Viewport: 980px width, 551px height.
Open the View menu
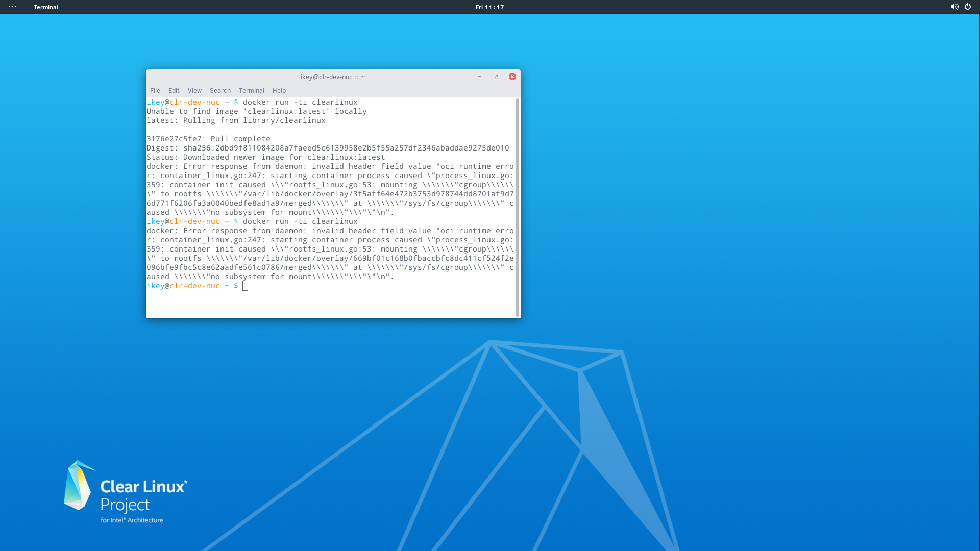pos(194,91)
